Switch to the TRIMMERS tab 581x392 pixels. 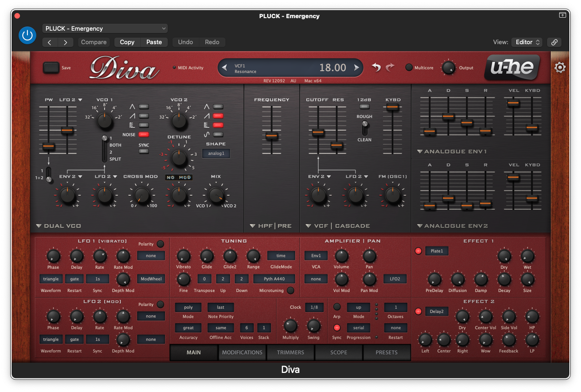290,352
